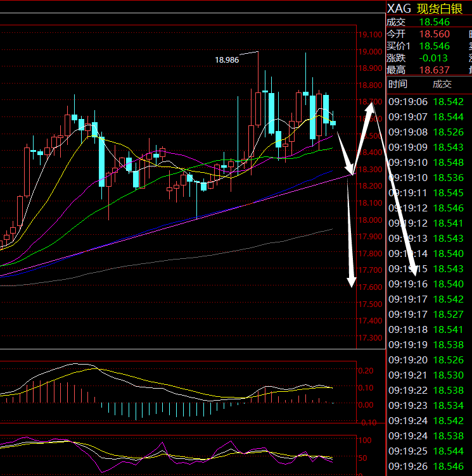The height and width of the screenshot is (476, 472).
Task: Click the 0.20 MACD axis label
Action: 366,371
